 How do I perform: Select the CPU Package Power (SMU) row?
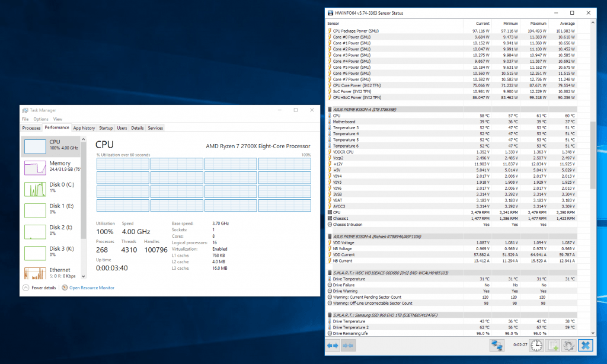(x=452, y=31)
